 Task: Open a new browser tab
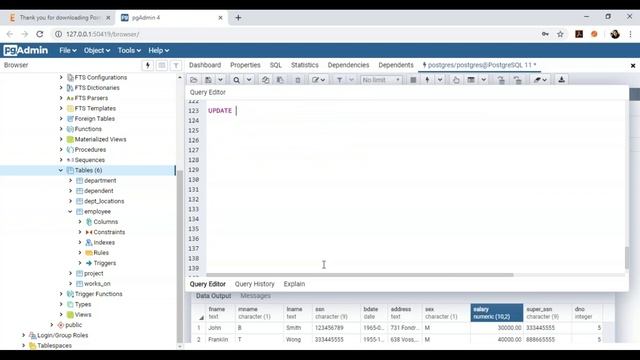(238, 18)
